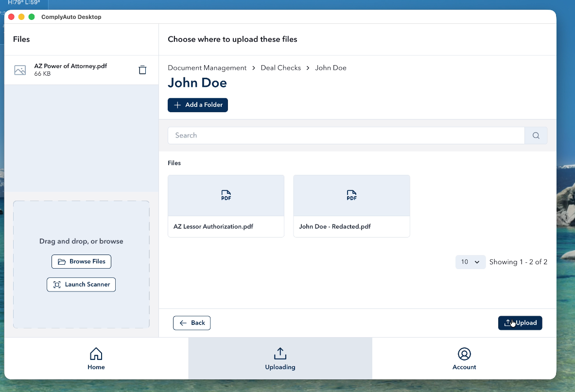Click PDF icon of John Doe - Redacted file

351,195
